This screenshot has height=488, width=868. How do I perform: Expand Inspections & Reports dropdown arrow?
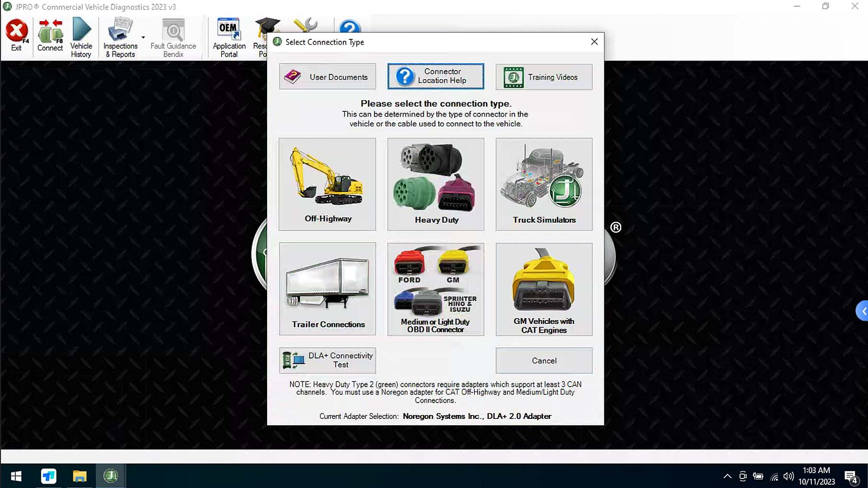pos(143,37)
